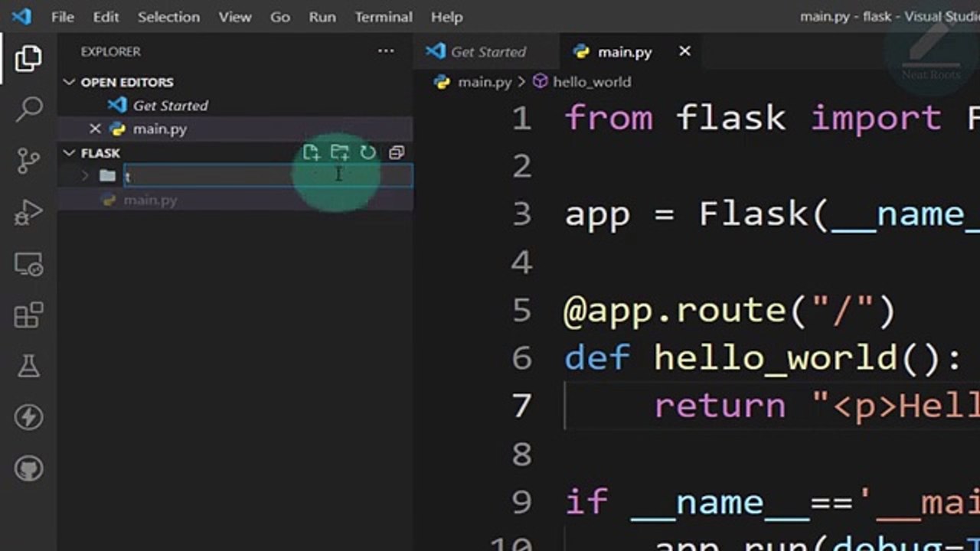
Task: Open the Terminal menu
Action: [x=383, y=17]
